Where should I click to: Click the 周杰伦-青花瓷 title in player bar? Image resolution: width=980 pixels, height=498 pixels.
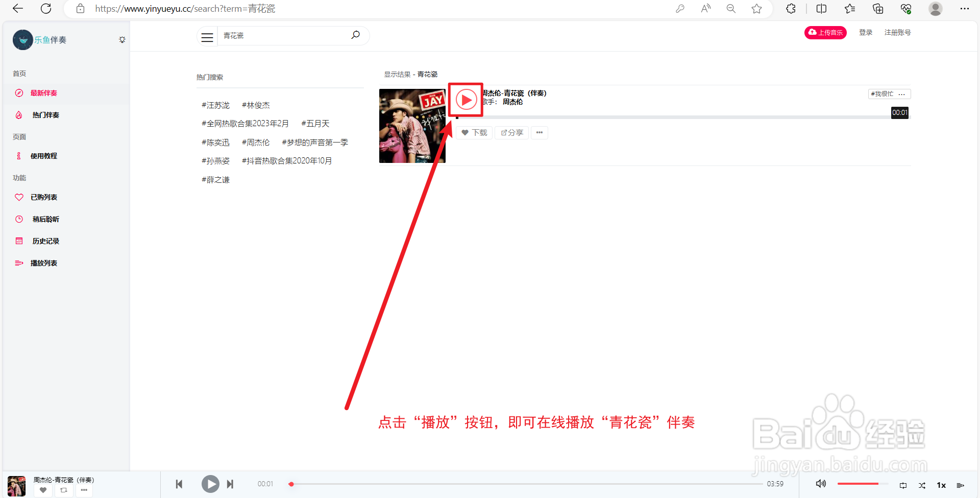pyautogui.click(x=64, y=480)
